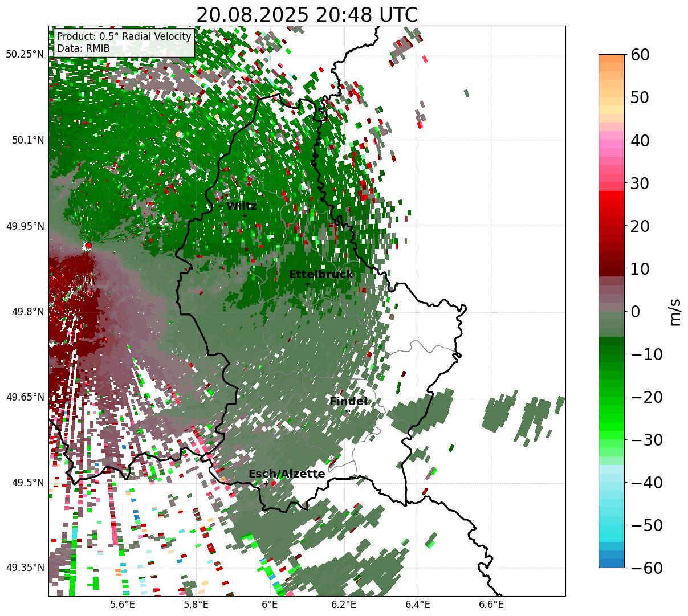Click the 49.5°N latitude tick label
The image size is (688, 616).
pos(27,483)
